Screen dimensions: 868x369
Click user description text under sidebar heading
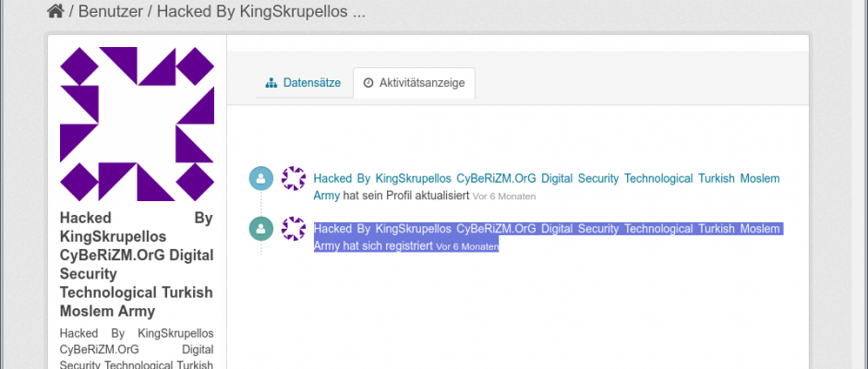coord(137,350)
